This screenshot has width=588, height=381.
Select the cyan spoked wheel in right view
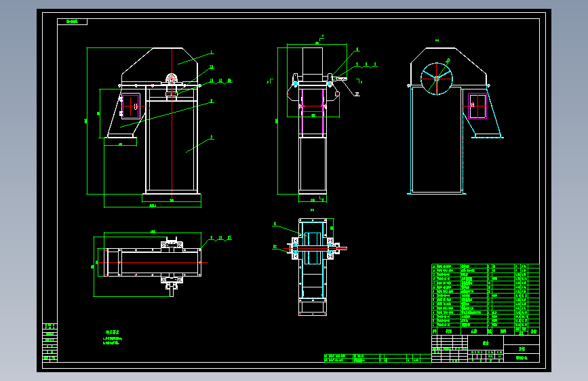[437, 79]
